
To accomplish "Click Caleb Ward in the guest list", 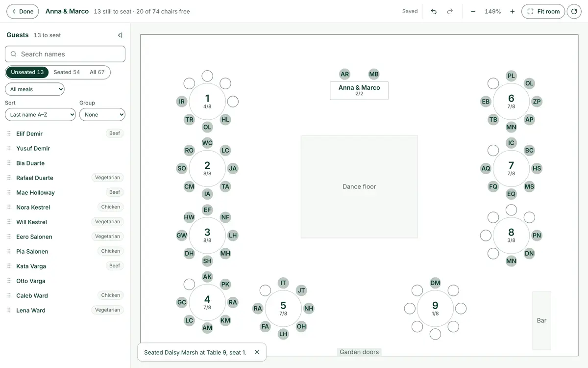I will click(x=32, y=295).
